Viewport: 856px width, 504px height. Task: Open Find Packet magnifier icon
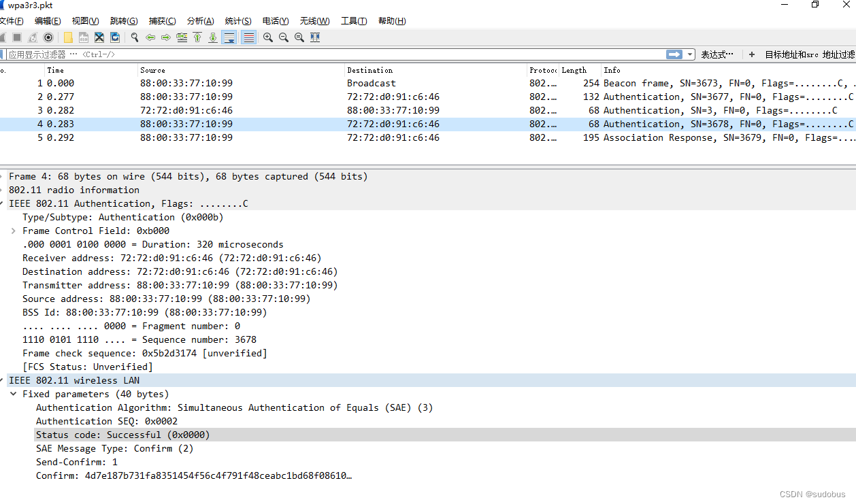point(135,37)
